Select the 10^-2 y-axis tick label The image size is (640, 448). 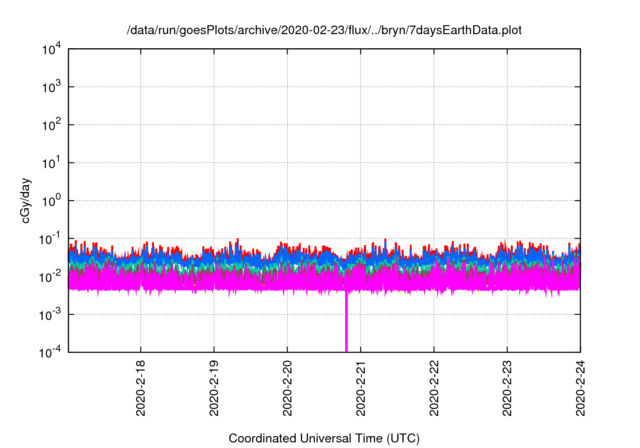click(49, 276)
